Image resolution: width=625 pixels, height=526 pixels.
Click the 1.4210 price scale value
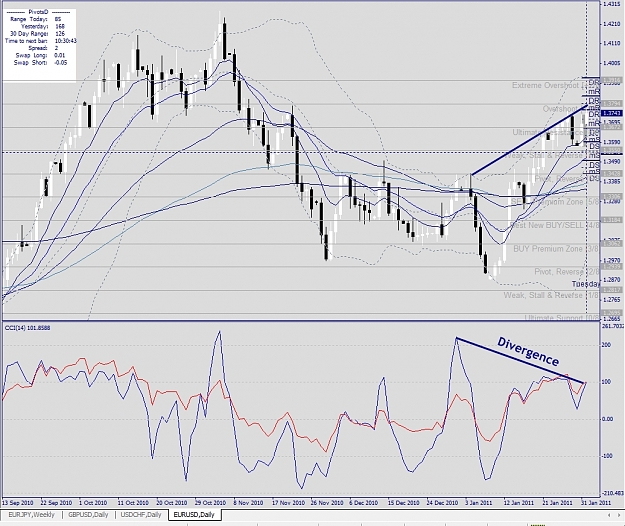[x=612, y=24]
